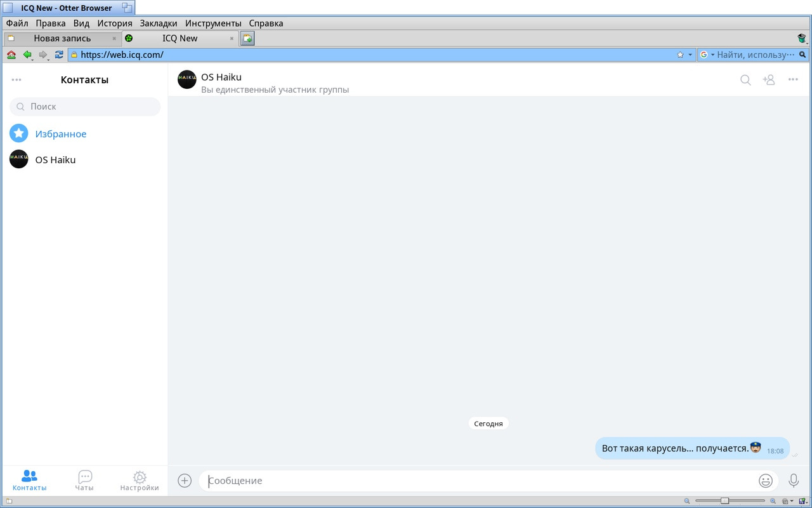Open the Google search engine dropdown
The width and height of the screenshot is (812, 508).
[x=707, y=55]
